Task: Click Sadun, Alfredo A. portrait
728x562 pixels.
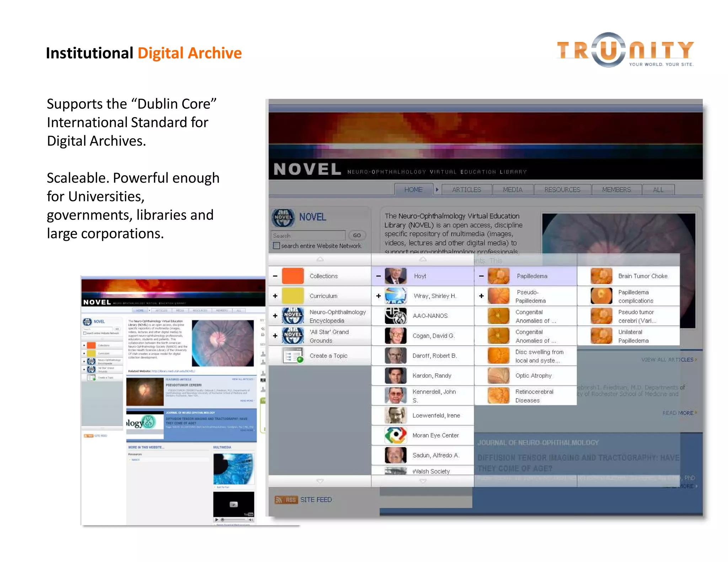Action: click(x=396, y=455)
